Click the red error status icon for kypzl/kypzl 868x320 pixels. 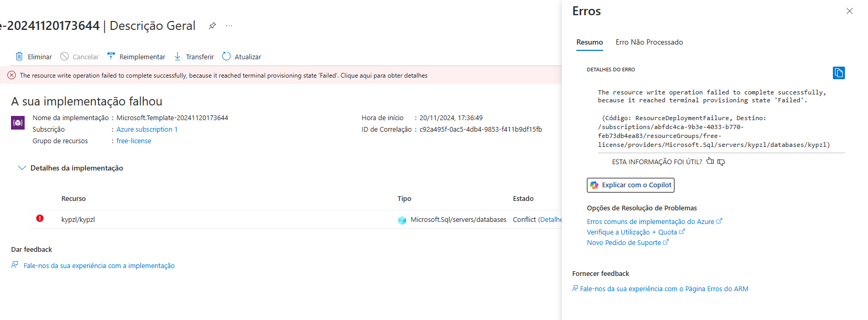pyautogui.click(x=40, y=218)
